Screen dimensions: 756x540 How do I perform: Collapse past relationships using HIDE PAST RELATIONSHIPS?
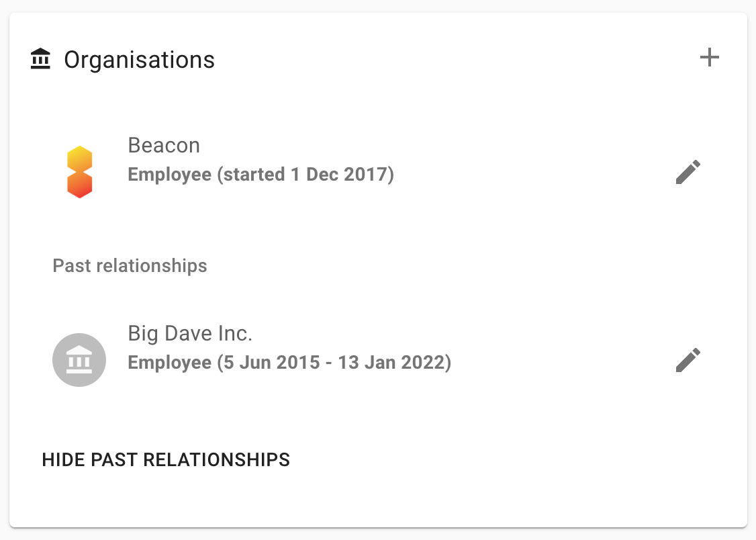tap(166, 459)
